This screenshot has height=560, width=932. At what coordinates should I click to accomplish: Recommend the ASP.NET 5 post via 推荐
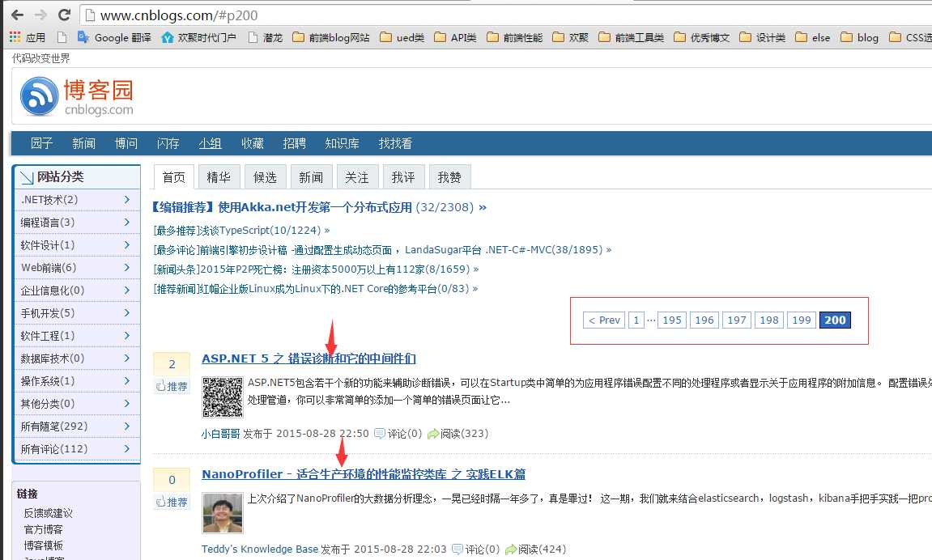pyautogui.click(x=172, y=386)
